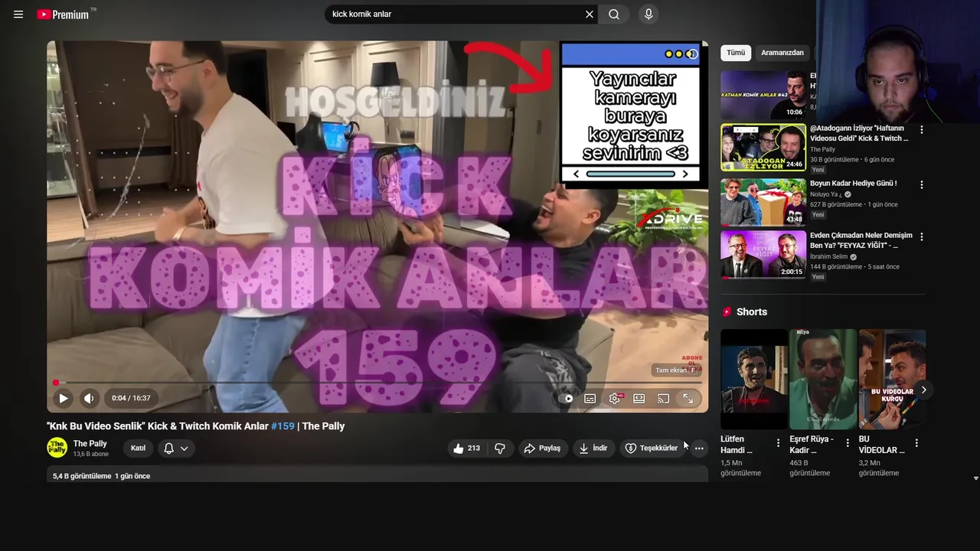Screen dimensions: 980x551
Task: Open menu for Boyun Kadar Hediye video
Action: 922,184
